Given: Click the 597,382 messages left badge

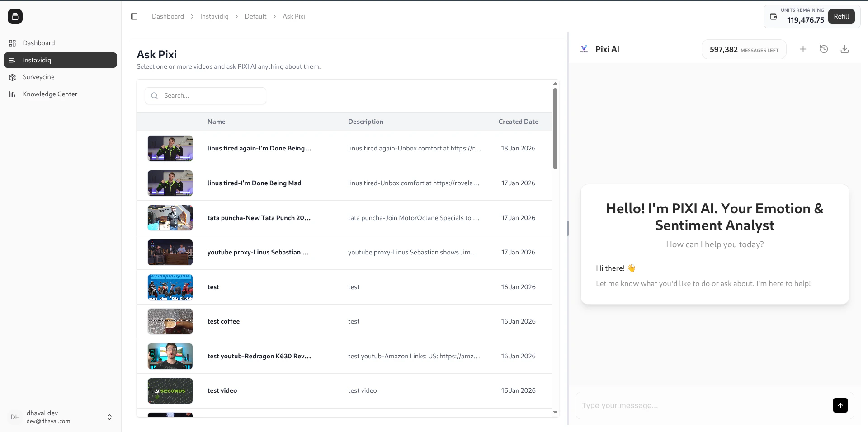Looking at the screenshot, I should (744, 49).
